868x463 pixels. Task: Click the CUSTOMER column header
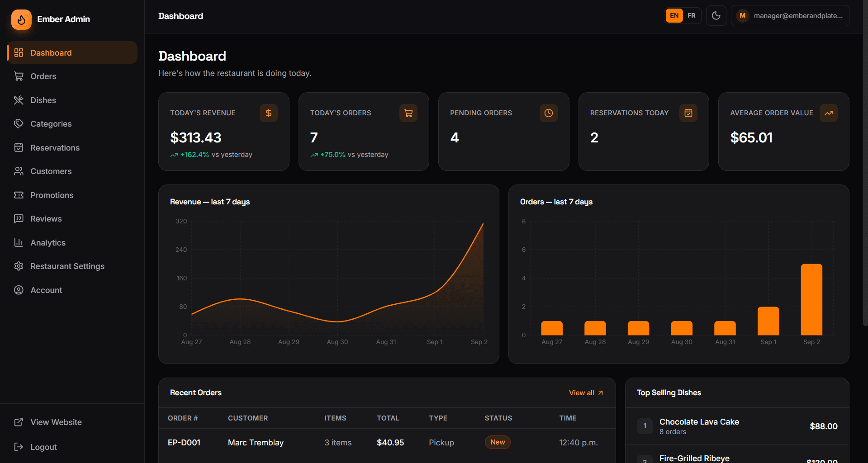click(x=248, y=418)
